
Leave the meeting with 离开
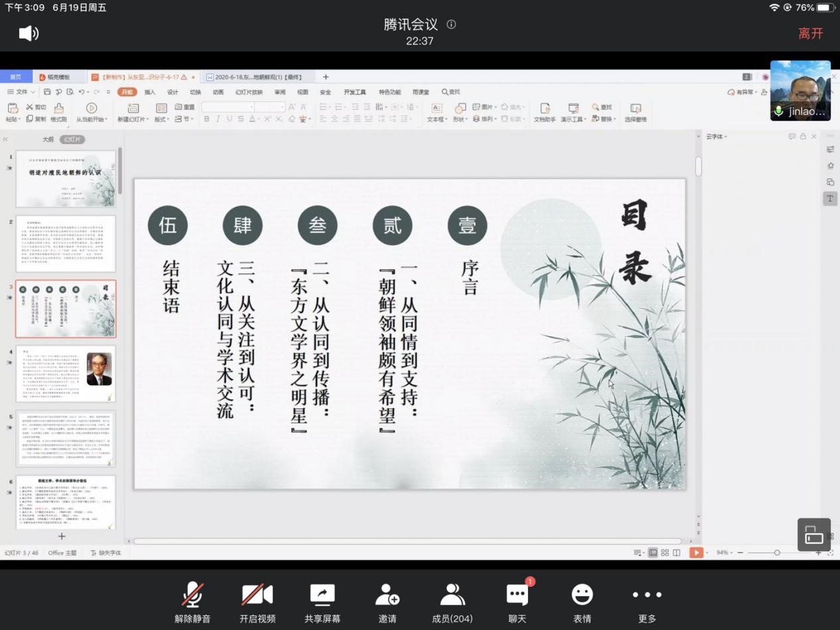pos(810,34)
